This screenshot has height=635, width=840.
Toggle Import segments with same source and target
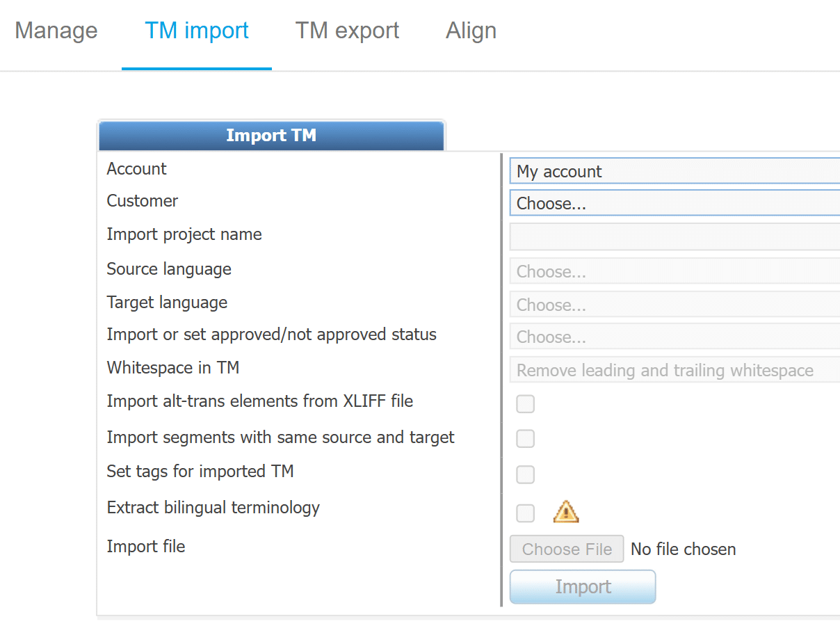(x=526, y=439)
